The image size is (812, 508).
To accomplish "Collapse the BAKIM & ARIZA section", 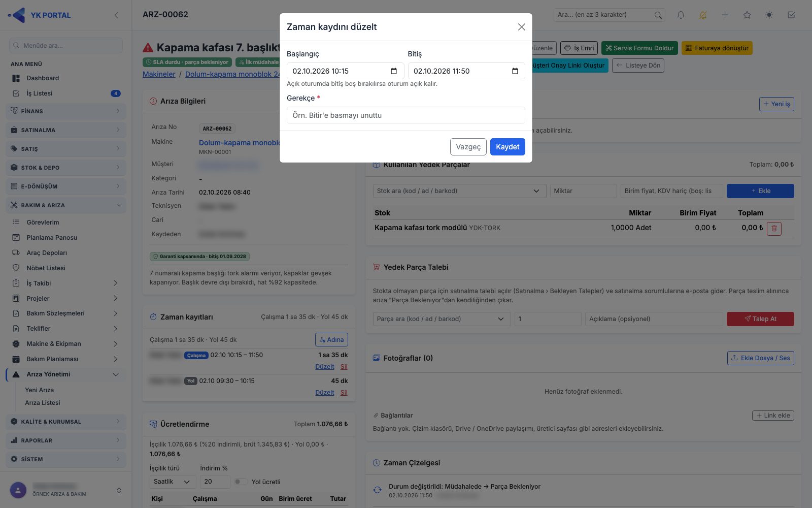I will coord(66,205).
